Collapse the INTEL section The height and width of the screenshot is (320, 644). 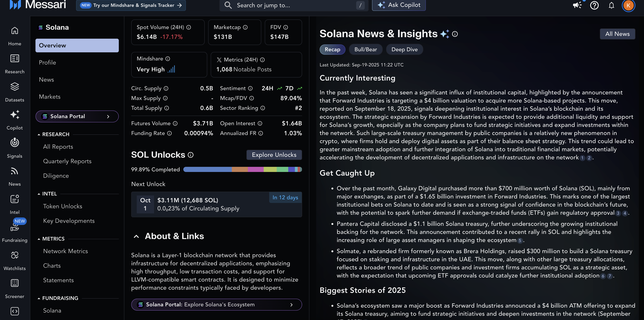pyautogui.click(x=39, y=194)
